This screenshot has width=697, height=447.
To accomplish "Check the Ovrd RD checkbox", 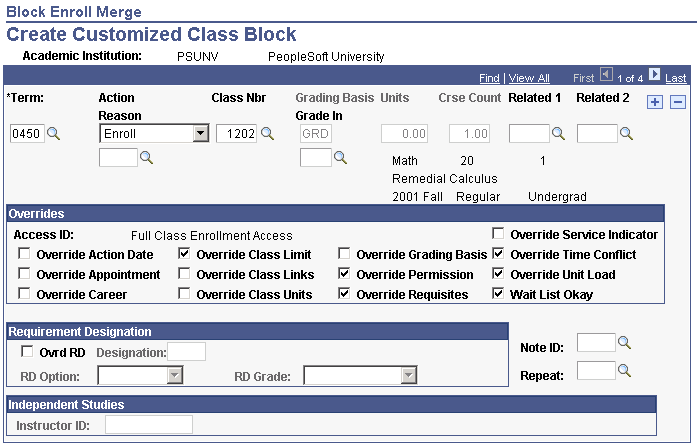I will coord(27,351).
